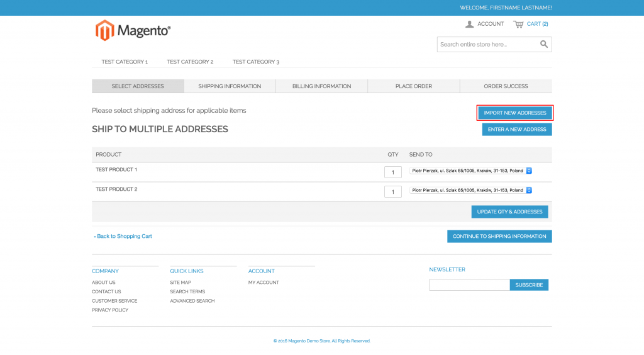
Task: Click the account person icon
Action: tap(469, 24)
